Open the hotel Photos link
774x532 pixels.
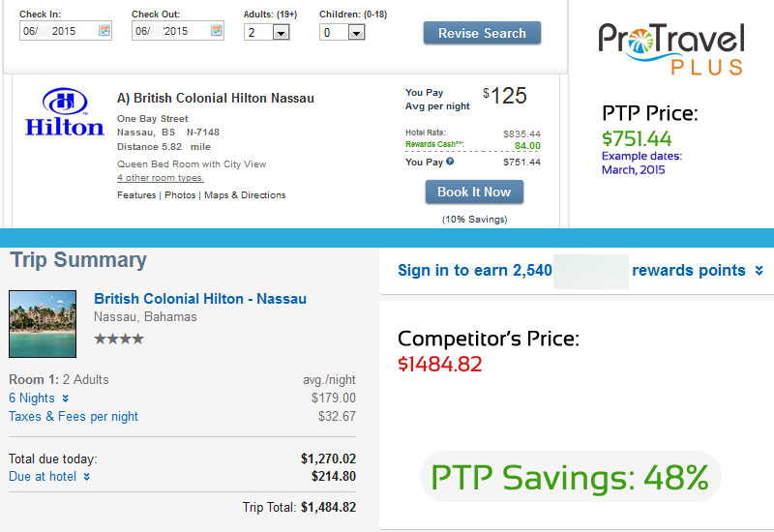(x=180, y=195)
